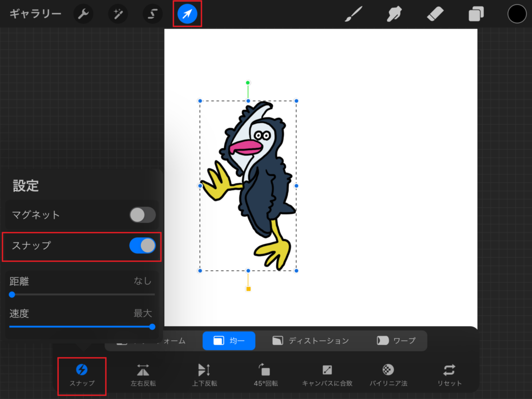Select the Selection S-shaped tool
Screen dimensions: 532x399
[153, 14]
